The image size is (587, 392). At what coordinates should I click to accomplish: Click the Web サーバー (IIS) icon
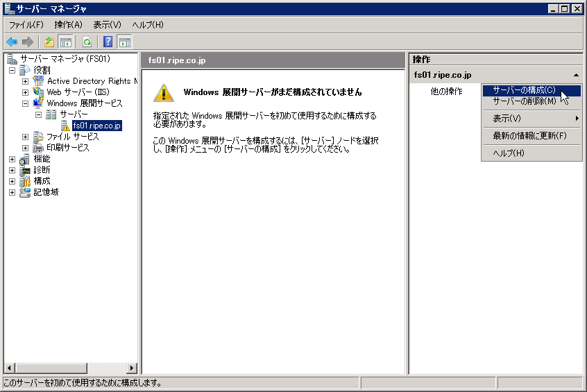[38, 92]
